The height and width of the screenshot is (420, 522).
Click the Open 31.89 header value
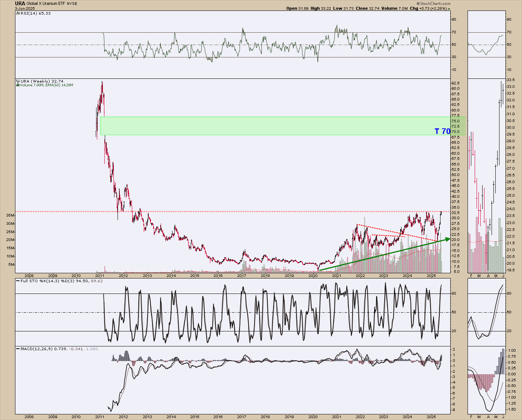(x=297, y=8)
